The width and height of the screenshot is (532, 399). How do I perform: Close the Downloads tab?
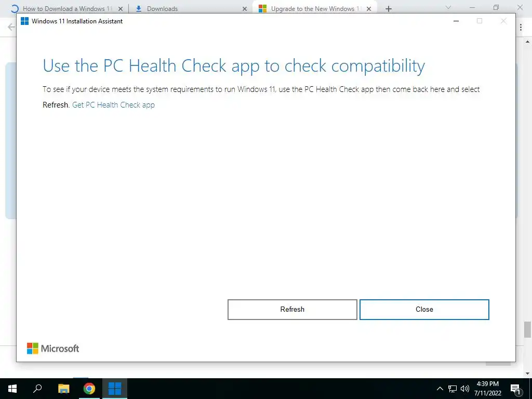click(x=245, y=9)
